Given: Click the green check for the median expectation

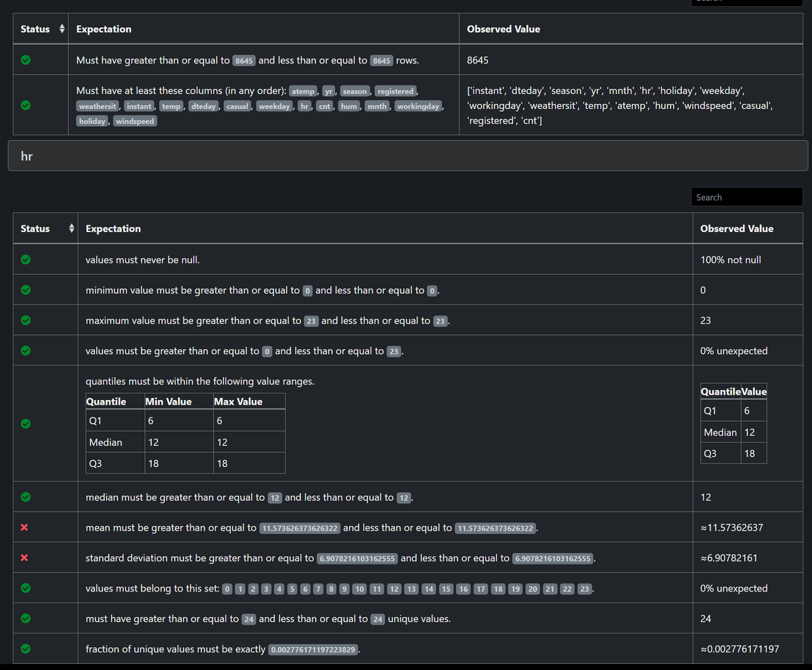Looking at the screenshot, I should 25,497.
